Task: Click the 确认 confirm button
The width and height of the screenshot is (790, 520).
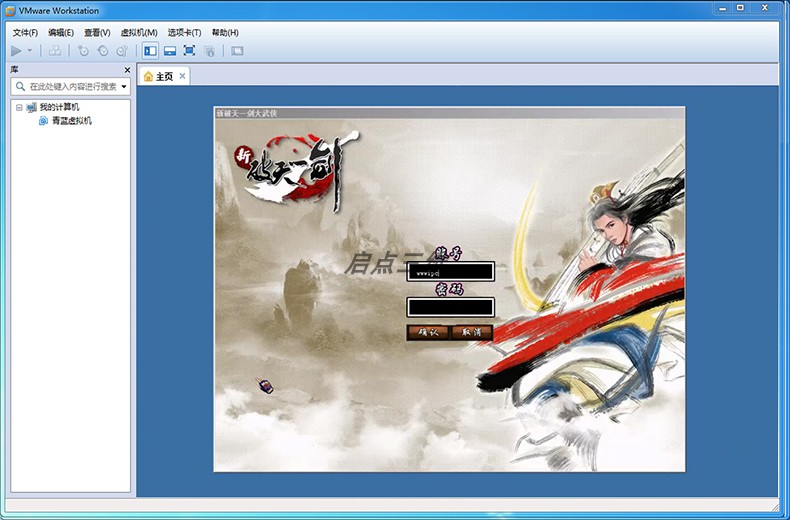Action: 427,333
